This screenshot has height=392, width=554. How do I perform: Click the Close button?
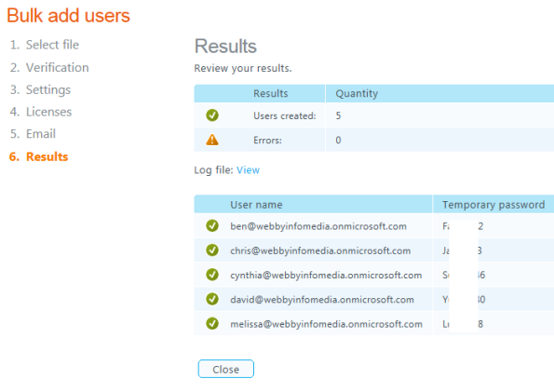click(x=225, y=369)
